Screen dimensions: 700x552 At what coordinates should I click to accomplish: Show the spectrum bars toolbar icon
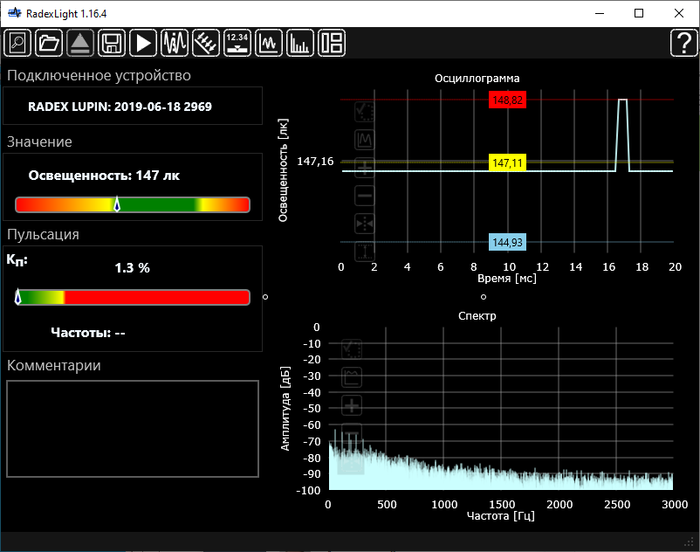299,43
